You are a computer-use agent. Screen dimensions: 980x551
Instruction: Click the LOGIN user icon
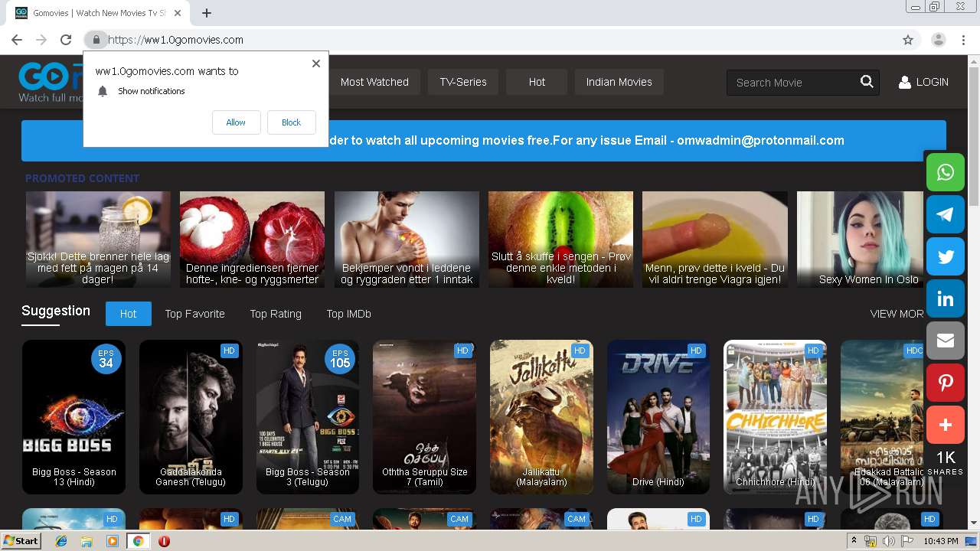(x=904, y=82)
